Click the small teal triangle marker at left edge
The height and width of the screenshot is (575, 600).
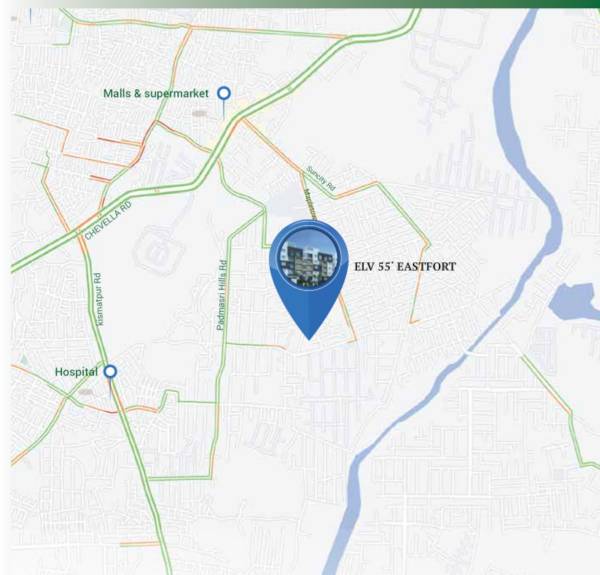(24, 360)
